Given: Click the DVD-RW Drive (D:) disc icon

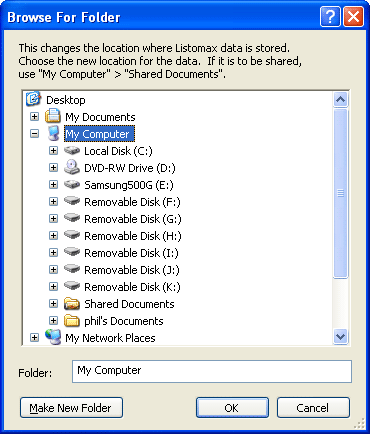Looking at the screenshot, I should [x=72, y=167].
